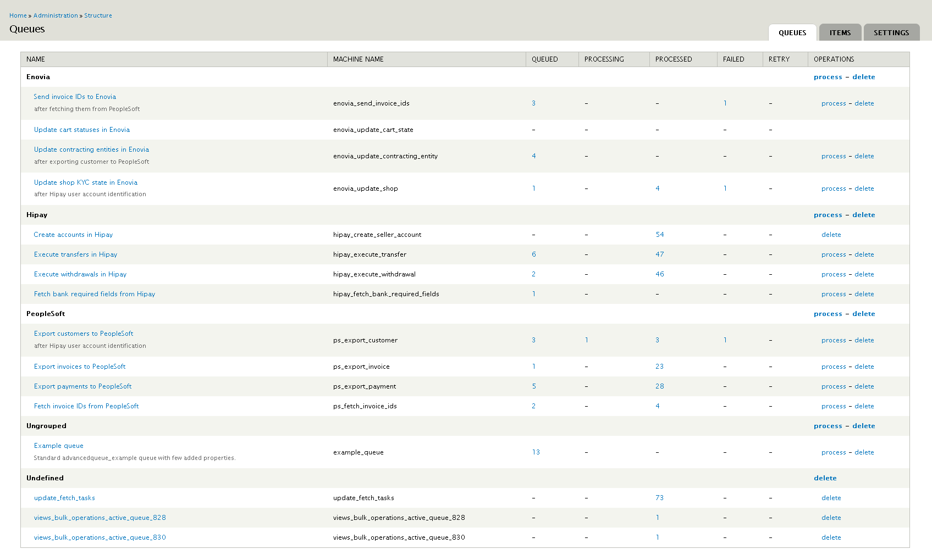This screenshot has width=932, height=560.
Task: Open the SETTINGS tab
Action: pyautogui.click(x=891, y=32)
